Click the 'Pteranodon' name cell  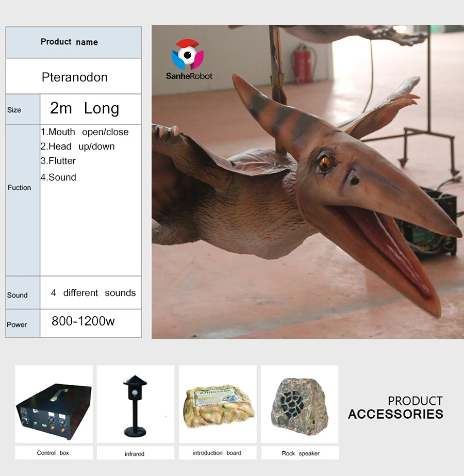[x=73, y=76]
